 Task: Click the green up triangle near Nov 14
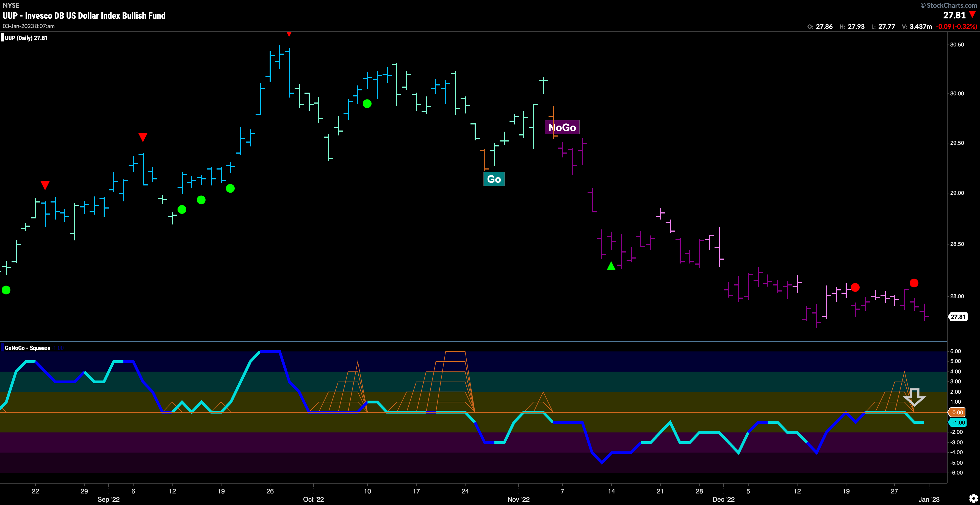[611, 266]
